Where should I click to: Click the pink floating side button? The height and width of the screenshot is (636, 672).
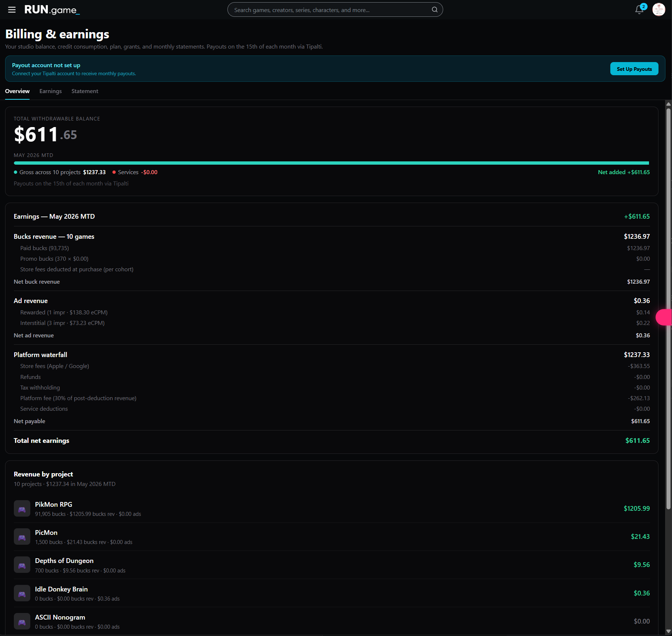click(x=664, y=317)
